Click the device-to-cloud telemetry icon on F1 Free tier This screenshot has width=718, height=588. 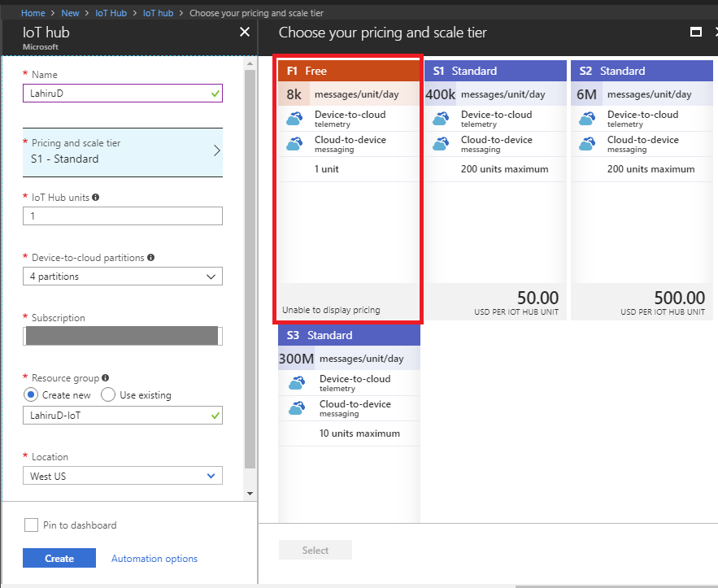tap(294, 119)
